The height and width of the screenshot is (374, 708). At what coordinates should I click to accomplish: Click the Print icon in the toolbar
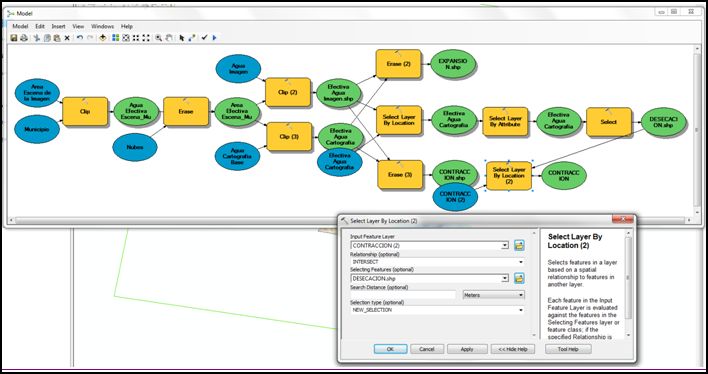click(24, 38)
